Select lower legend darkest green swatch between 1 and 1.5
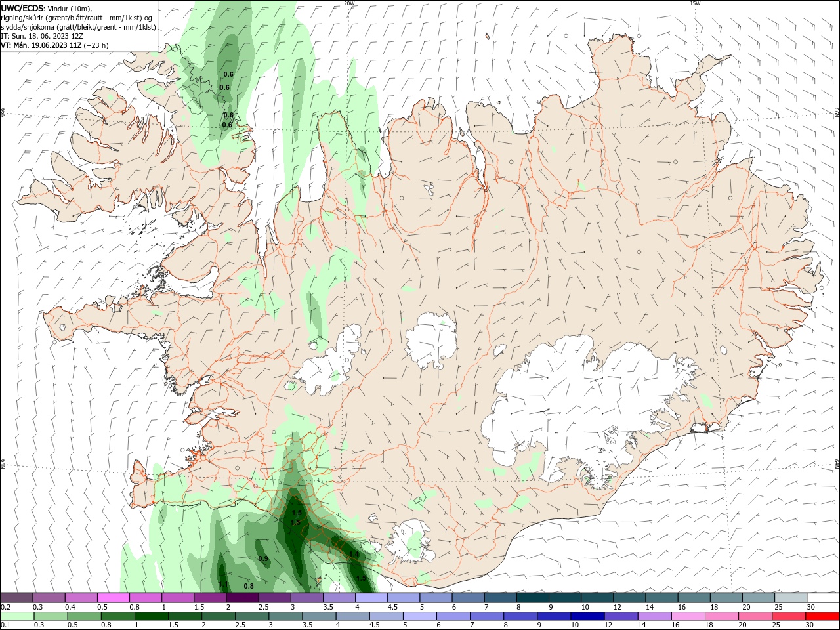 coord(152,616)
